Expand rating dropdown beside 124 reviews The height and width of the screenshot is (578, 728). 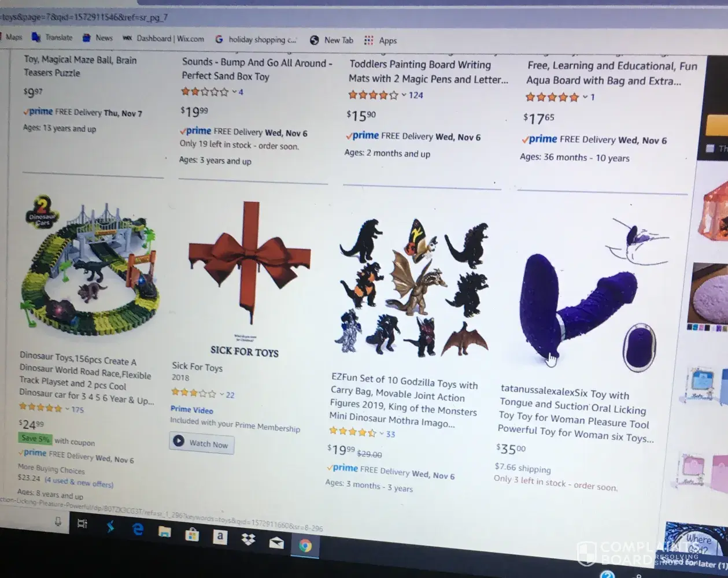coord(404,95)
